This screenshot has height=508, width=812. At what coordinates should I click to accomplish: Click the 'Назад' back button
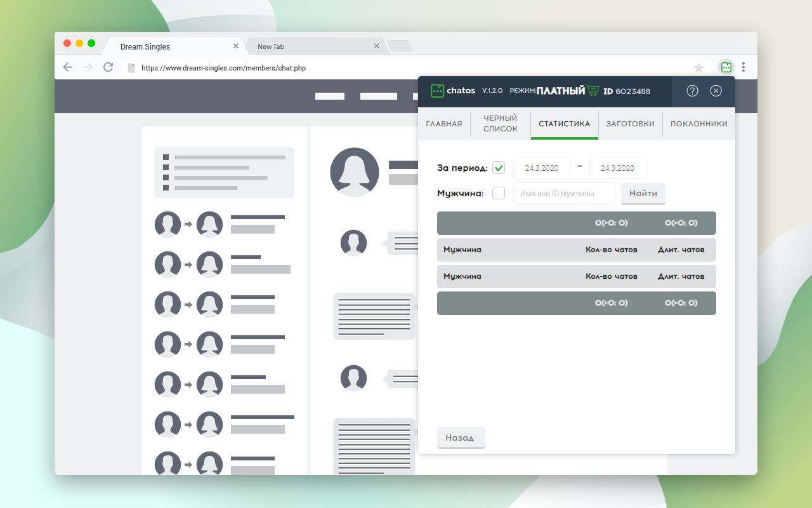461,438
